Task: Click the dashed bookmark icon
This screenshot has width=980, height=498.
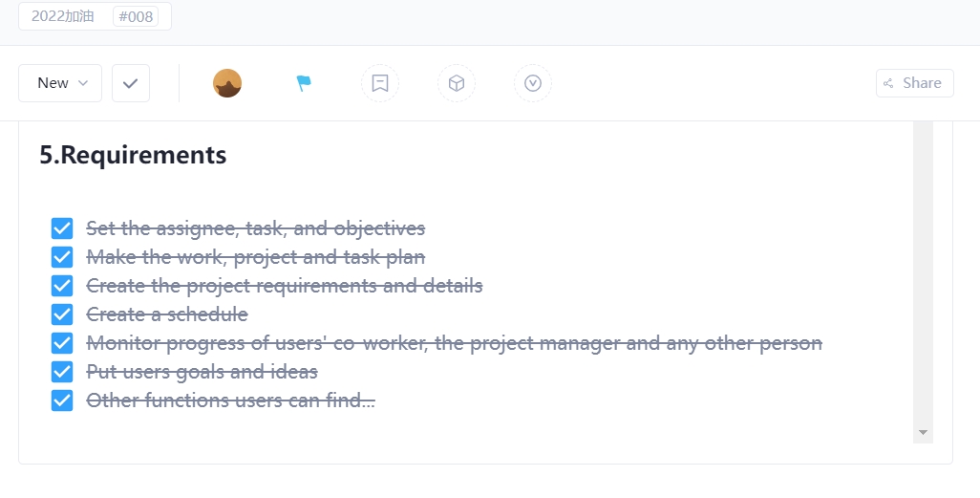Action: tap(380, 83)
